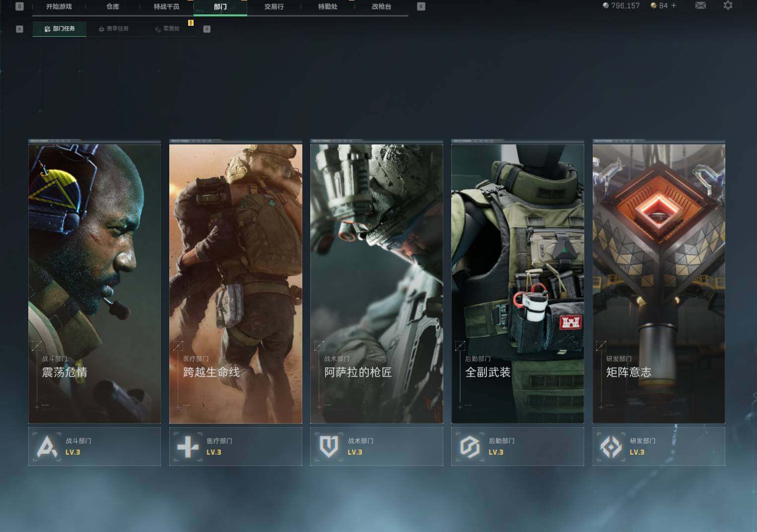Click the plus icon to add gold currency

click(674, 5)
